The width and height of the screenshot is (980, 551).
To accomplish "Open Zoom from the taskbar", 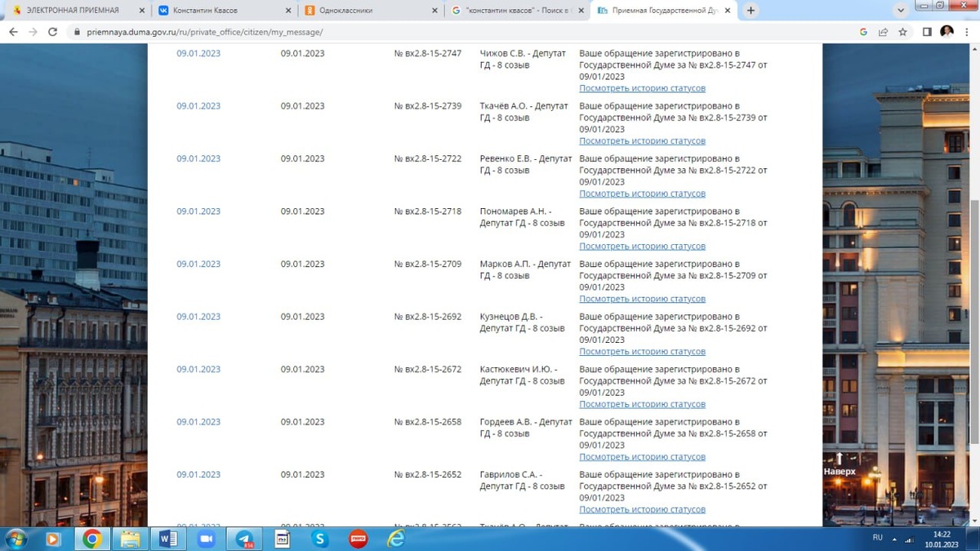I will 206,539.
